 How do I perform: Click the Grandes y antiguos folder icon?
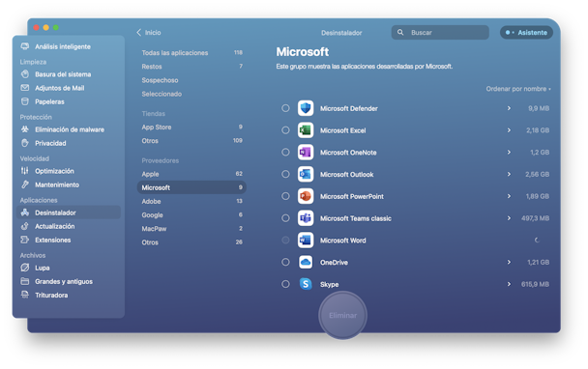[25, 281]
